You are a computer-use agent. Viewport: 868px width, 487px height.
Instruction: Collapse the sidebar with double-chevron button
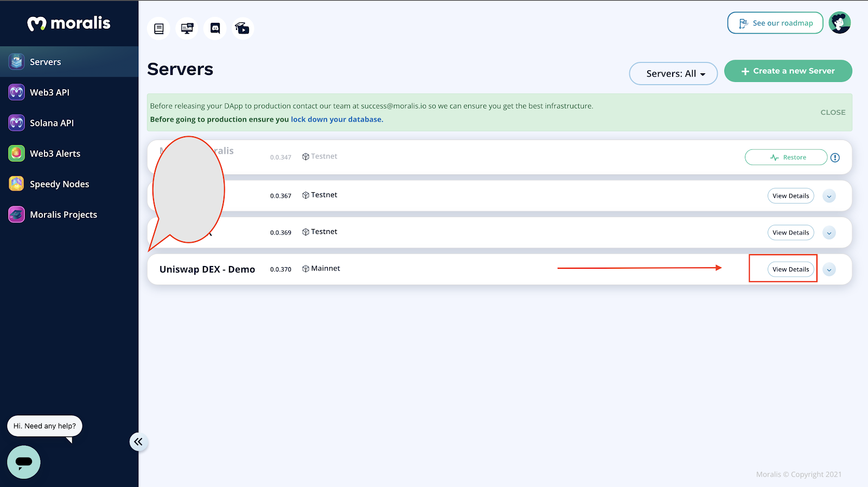pos(138,441)
